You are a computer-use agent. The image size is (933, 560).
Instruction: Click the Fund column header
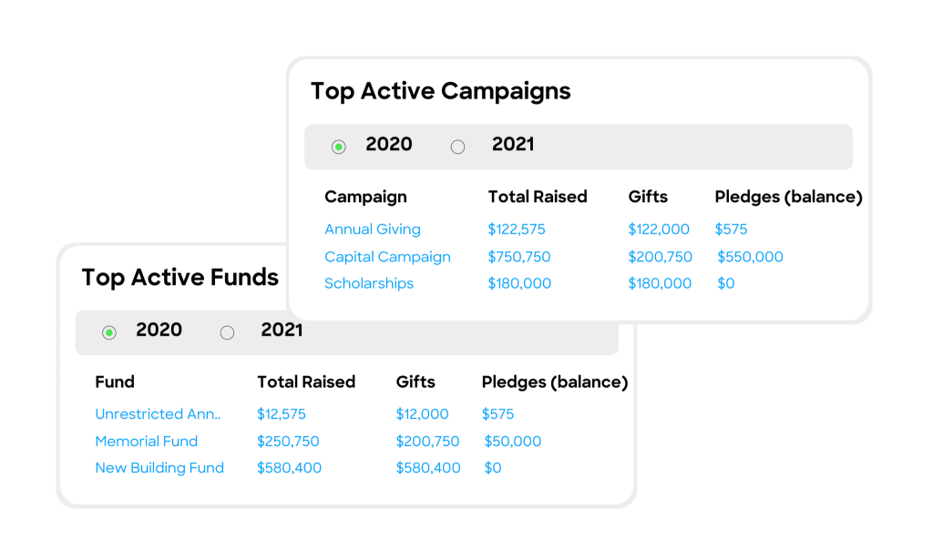click(115, 382)
